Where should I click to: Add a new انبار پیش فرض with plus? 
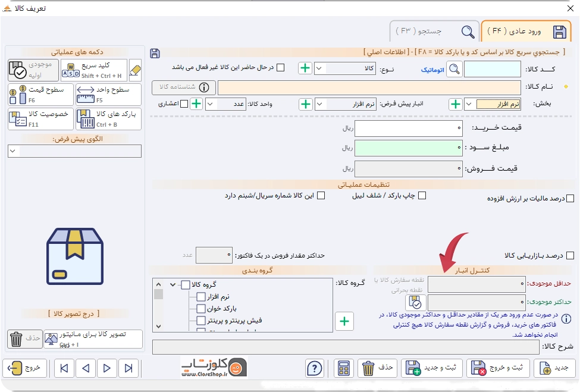306,104
